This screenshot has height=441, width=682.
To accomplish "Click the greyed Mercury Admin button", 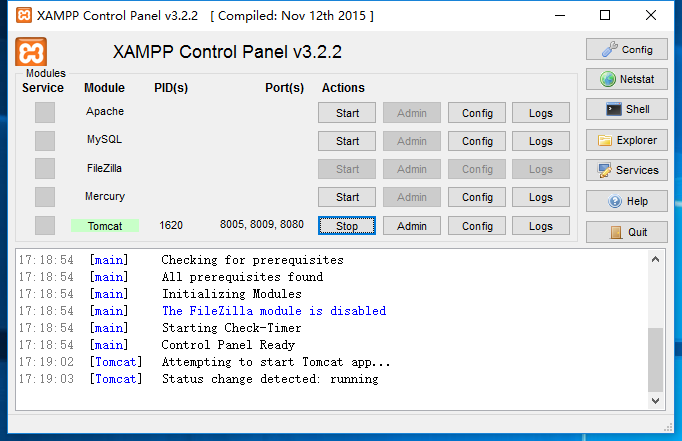I will tap(411, 197).
